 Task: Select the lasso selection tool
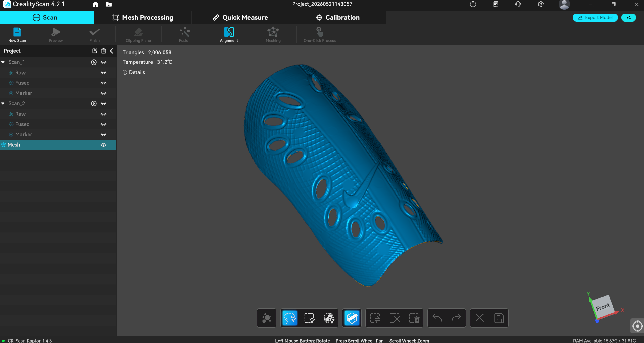(x=290, y=318)
